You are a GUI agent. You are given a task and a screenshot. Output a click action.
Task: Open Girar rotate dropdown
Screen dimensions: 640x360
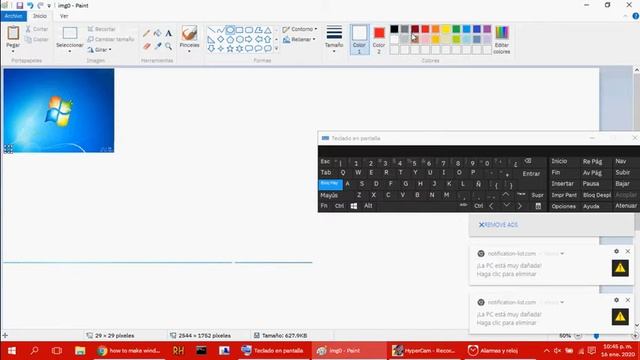[x=99, y=50]
